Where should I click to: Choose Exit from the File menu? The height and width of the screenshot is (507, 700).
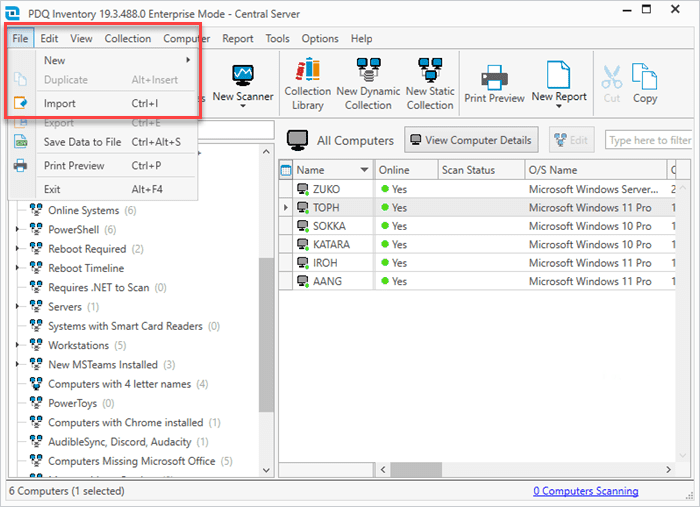tap(103, 189)
